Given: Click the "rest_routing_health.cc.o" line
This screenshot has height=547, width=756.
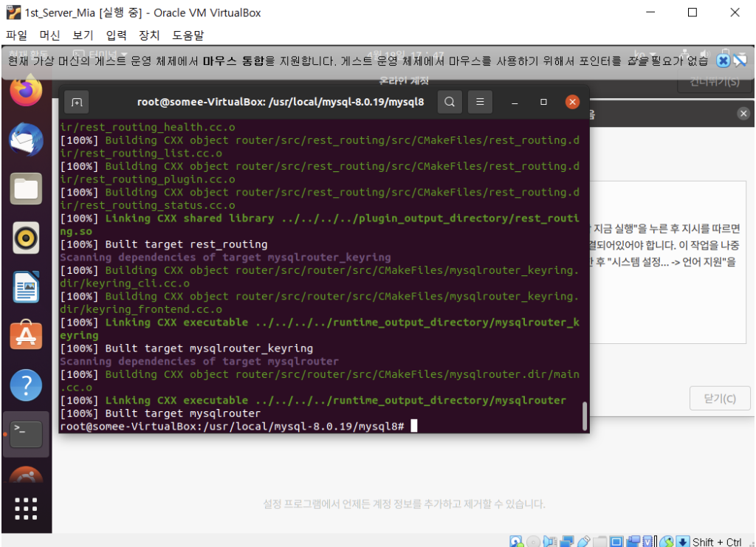Looking at the screenshot, I should 148,127.
